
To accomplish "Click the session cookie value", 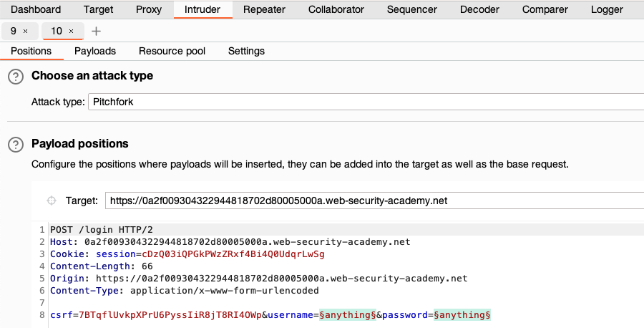I will tap(233, 254).
